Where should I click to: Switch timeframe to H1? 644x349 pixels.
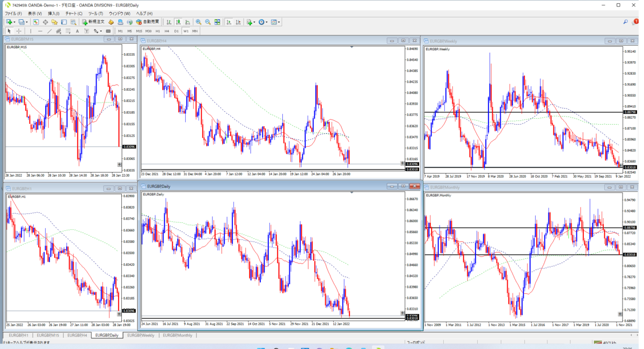coord(158,31)
